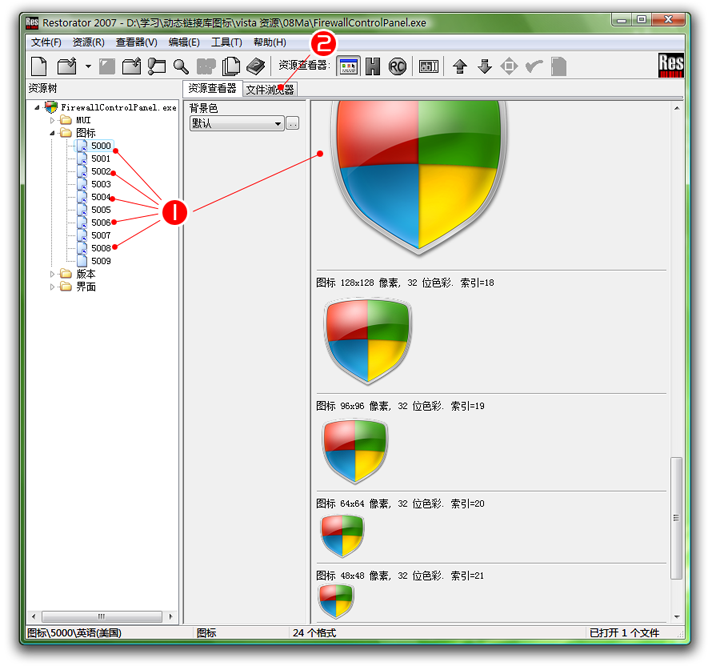Click the grayed Save toolbar icon

[107, 67]
